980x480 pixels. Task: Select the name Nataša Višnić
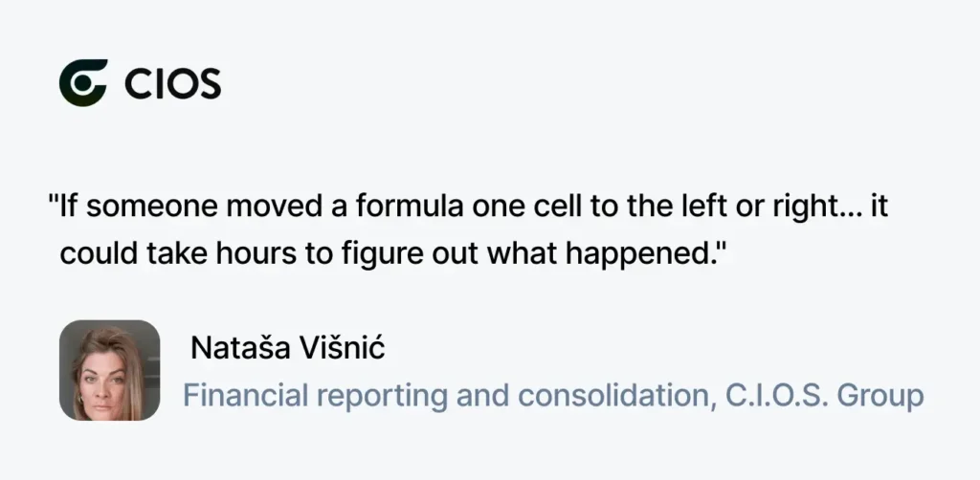(x=287, y=348)
